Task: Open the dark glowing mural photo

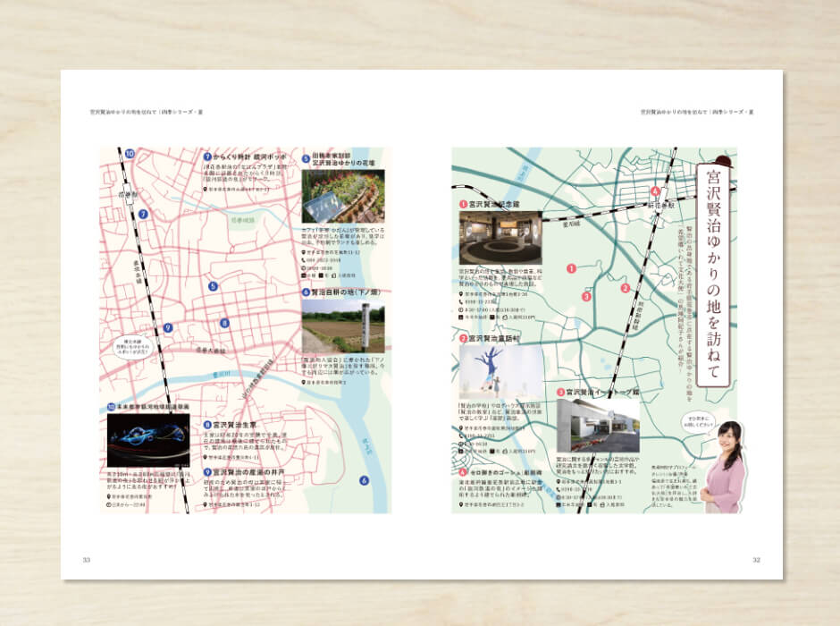Action: [147, 440]
